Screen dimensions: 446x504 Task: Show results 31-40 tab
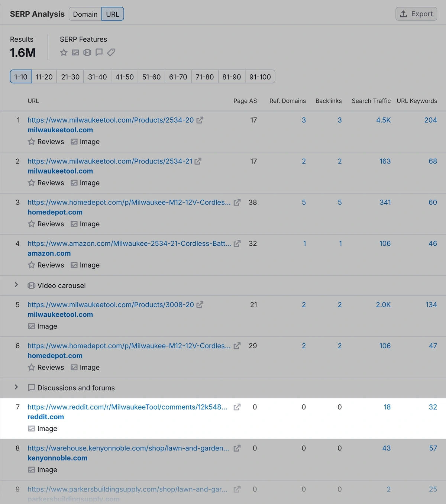pyautogui.click(x=97, y=77)
